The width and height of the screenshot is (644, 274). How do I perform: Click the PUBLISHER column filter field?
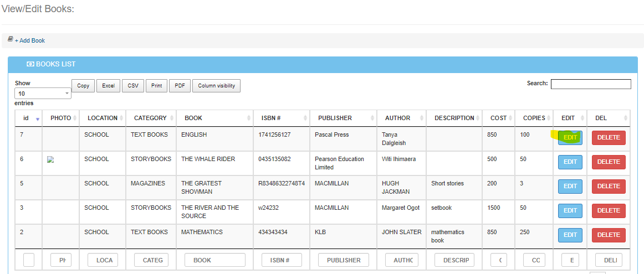344,260
